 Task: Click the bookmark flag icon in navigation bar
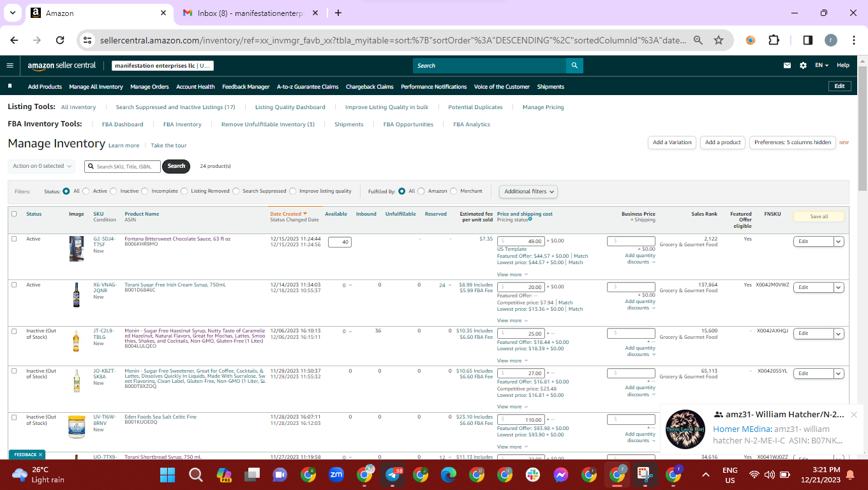pyautogui.click(x=10, y=86)
